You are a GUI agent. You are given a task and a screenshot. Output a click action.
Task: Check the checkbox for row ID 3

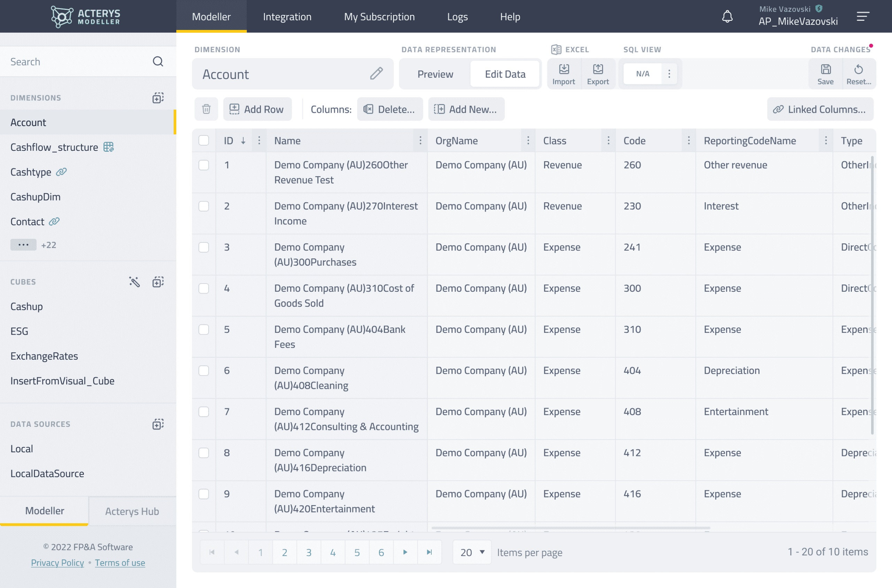pyautogui.click(x=204, y=247)
